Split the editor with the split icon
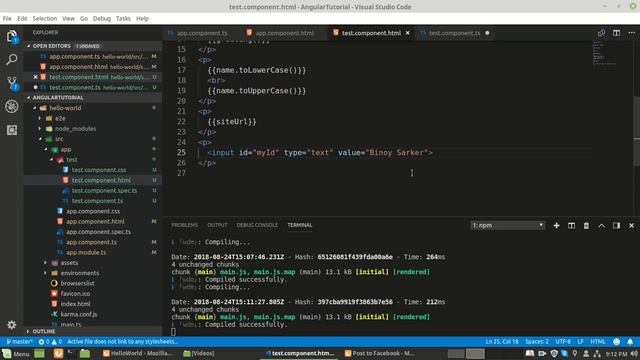640x360 pixels. point(616,33)
